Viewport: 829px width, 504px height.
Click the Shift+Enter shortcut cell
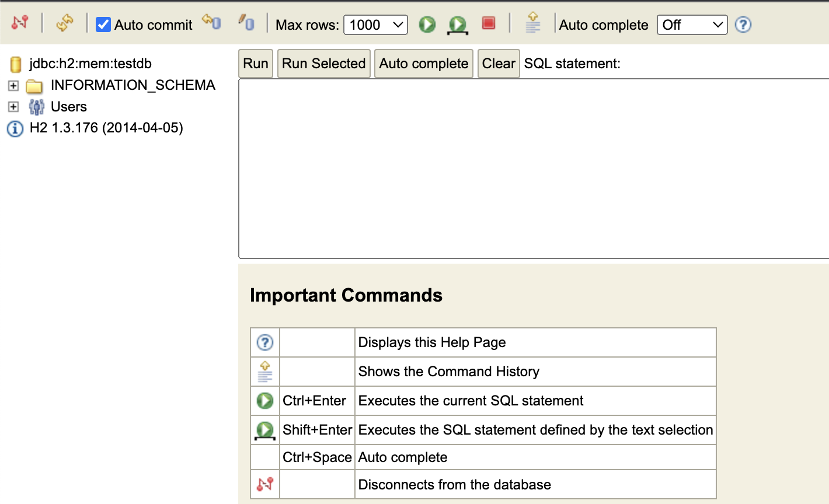tap(317, 430)
